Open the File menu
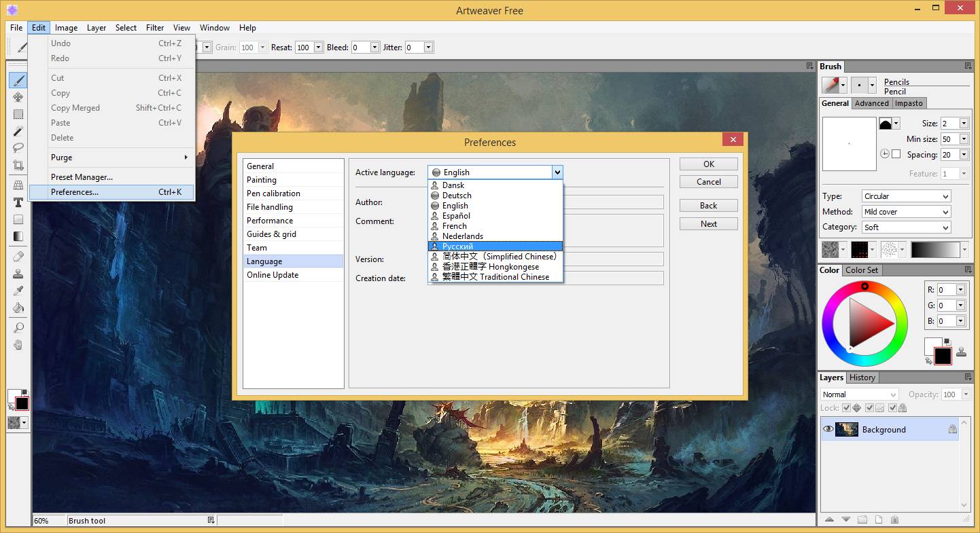This screenshot has width=980, height=533. pos(16,28)
